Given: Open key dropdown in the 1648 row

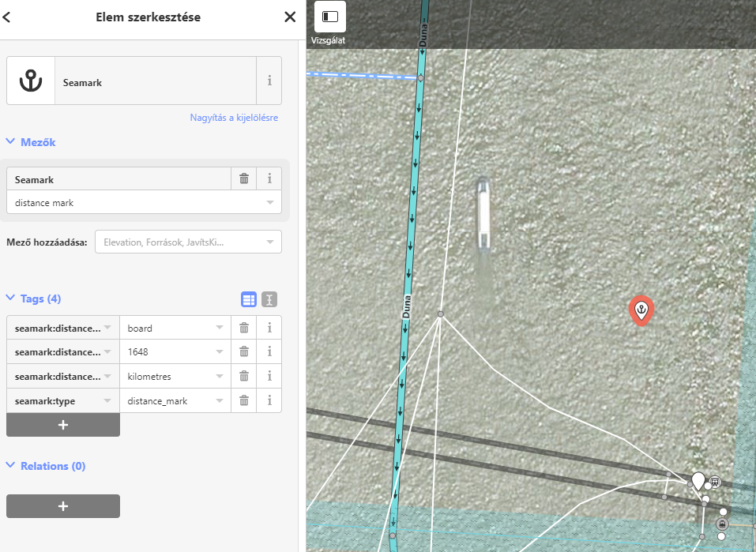Looking at the screenshot, I should (107, 352).
